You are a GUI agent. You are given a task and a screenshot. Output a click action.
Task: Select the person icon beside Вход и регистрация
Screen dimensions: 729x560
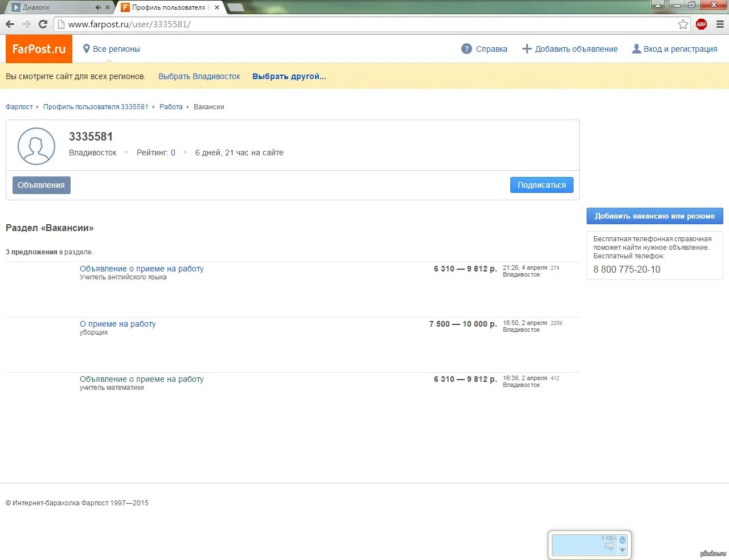[637, 49]
